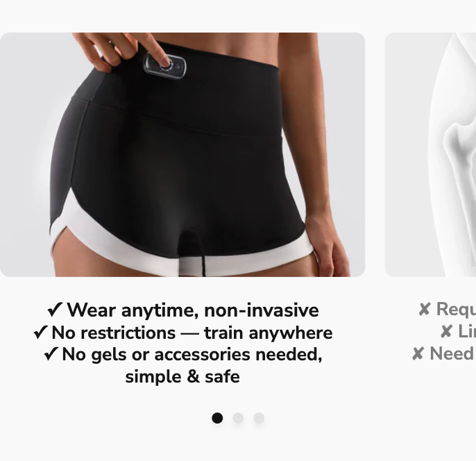Click checkmark icon beside "No restrictions"
476x461 pixels.
(41, 332)
